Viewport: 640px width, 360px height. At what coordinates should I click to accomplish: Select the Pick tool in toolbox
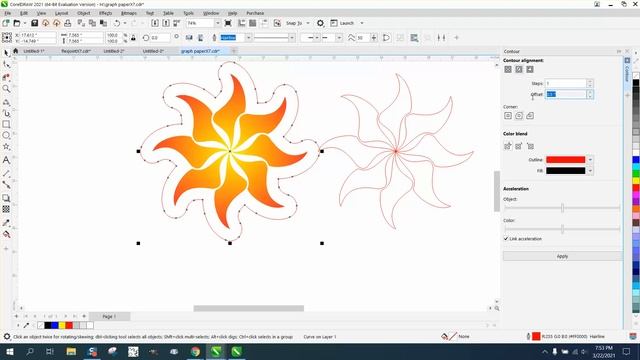pyautogui.click(x=6, y=53)
